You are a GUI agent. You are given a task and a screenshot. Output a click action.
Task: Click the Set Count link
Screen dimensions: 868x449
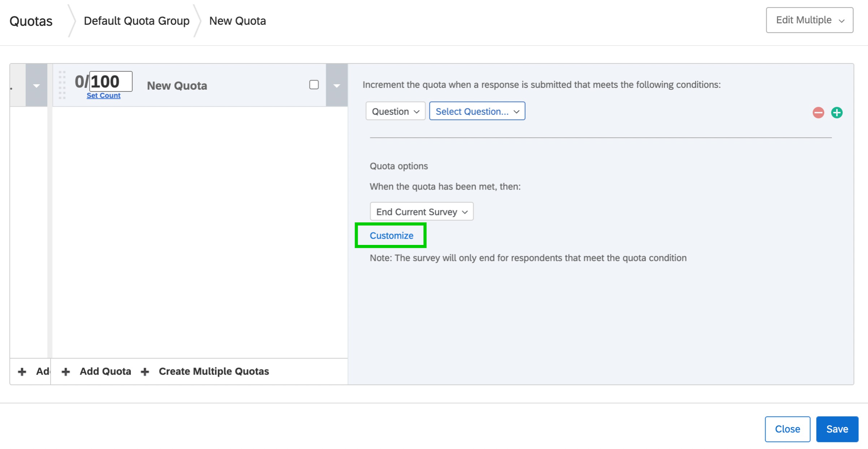click(103, 95)
